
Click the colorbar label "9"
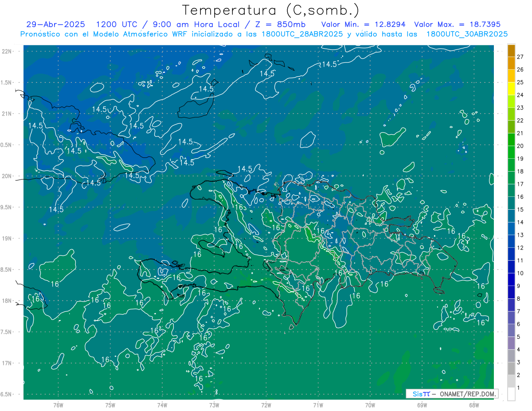point(519,286)
